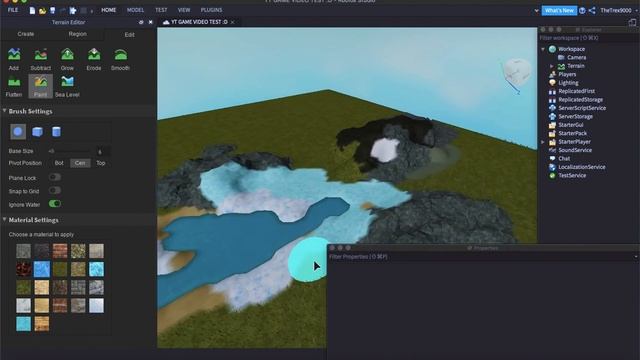Click the open folder icon in top toolbar
Screen dimensions: 640x360
(x=42, y=11)
